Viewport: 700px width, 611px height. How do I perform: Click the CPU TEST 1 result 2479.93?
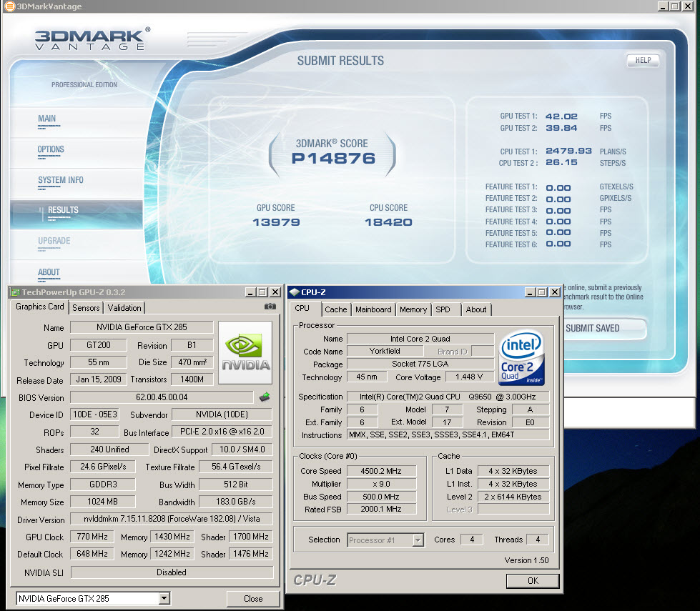pyautogui.click(x=568, y=151)
